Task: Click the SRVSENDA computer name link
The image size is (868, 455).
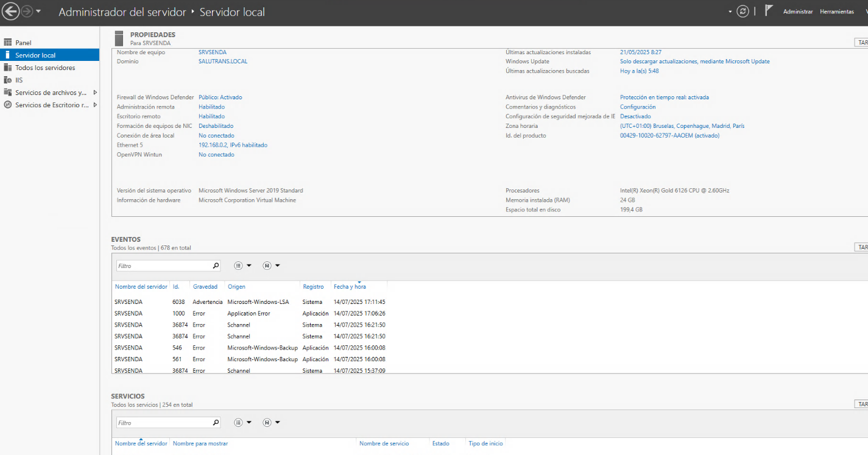Action: (212, 52)
